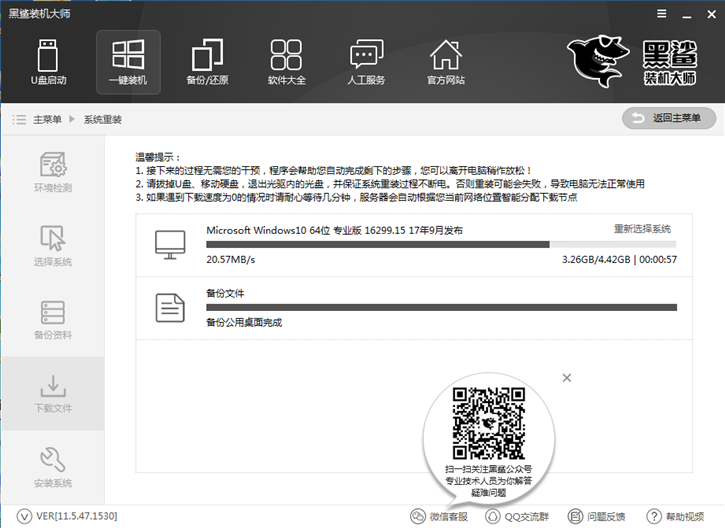Click the 3.26GB/4.42GB size readout
This screenshot has width=725, height=528.
(596, 259)
